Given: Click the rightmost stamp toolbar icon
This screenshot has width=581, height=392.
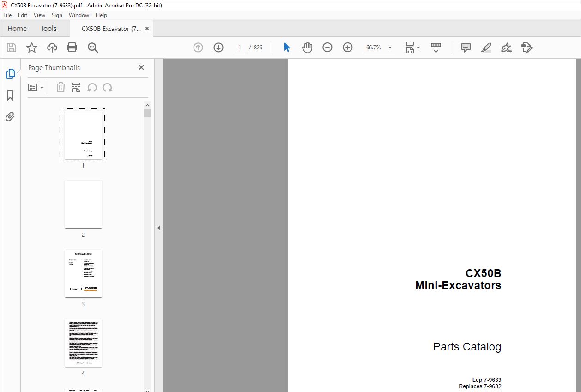Looking at the screenshot, I should (527, 48).
